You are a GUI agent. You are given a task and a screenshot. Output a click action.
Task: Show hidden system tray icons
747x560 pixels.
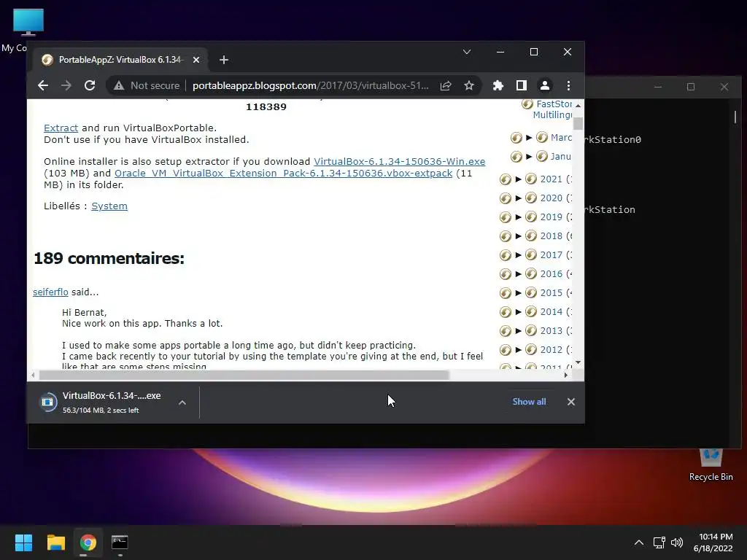click(x=639, y=542)
